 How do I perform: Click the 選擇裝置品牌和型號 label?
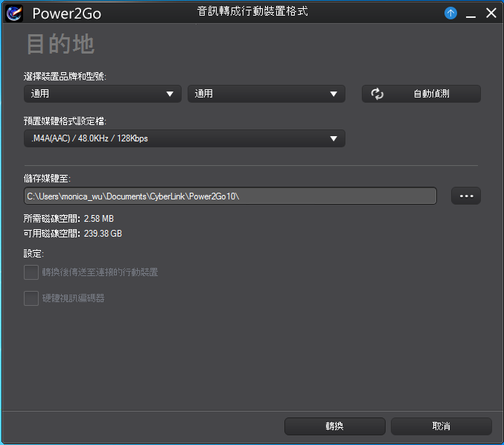[65, 77]
